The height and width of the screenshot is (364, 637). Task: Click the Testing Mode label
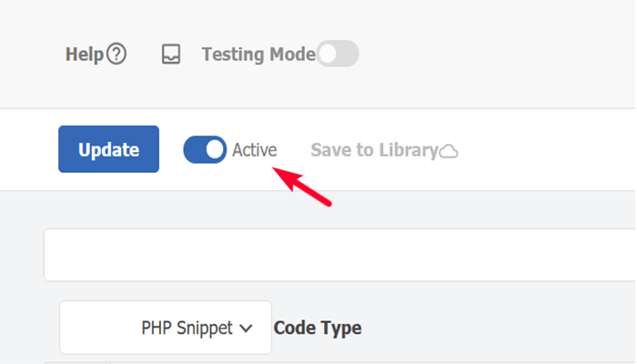[x=258, y=55]
